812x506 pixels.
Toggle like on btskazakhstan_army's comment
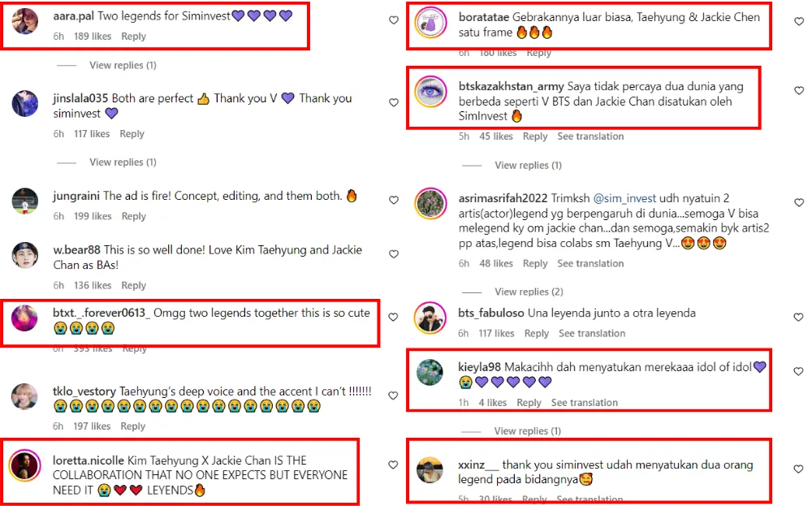799,91
